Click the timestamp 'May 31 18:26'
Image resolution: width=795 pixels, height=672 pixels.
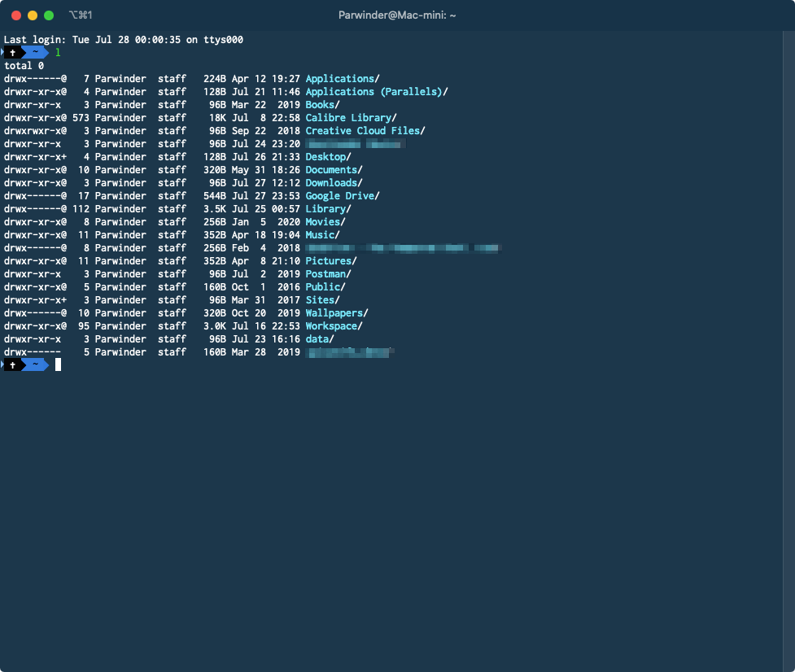pyautogui.click(x=265, y=170)
